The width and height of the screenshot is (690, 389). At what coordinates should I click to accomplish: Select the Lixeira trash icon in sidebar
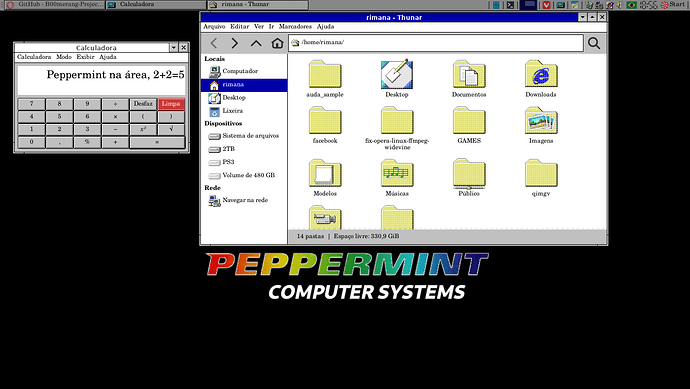[214, 111]
